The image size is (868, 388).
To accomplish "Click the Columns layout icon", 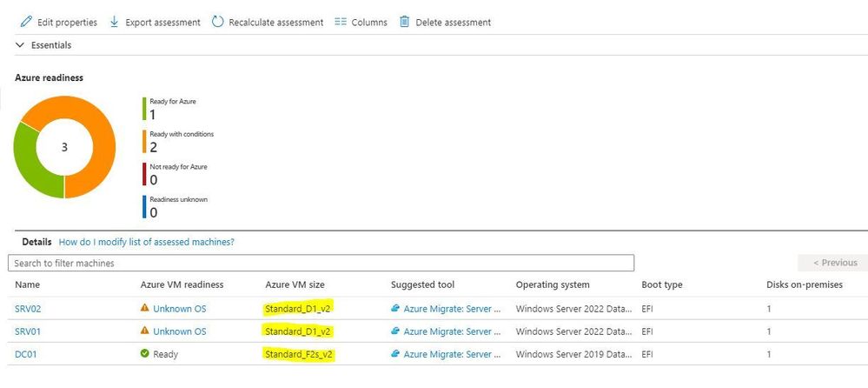I will (341, 22).
